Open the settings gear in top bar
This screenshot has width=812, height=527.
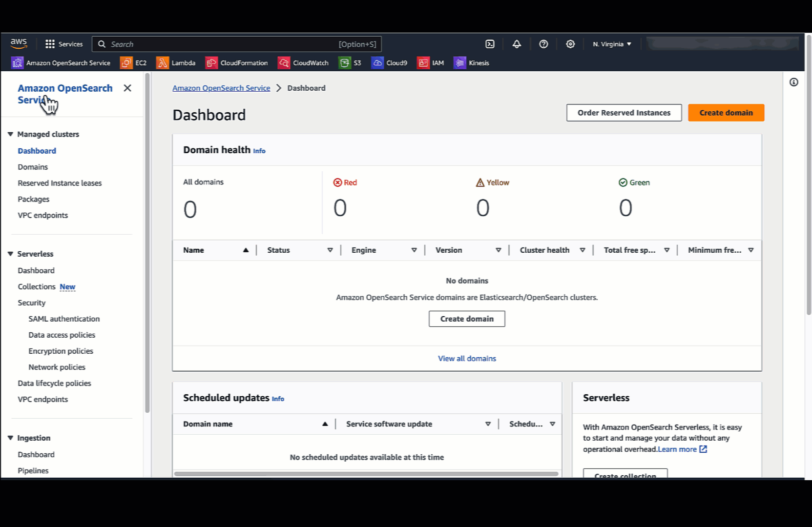[570, 44]
